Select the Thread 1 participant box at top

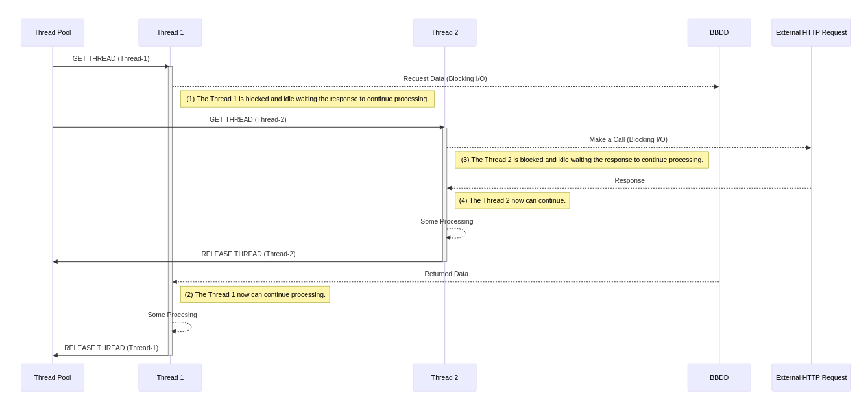[170, 32]
